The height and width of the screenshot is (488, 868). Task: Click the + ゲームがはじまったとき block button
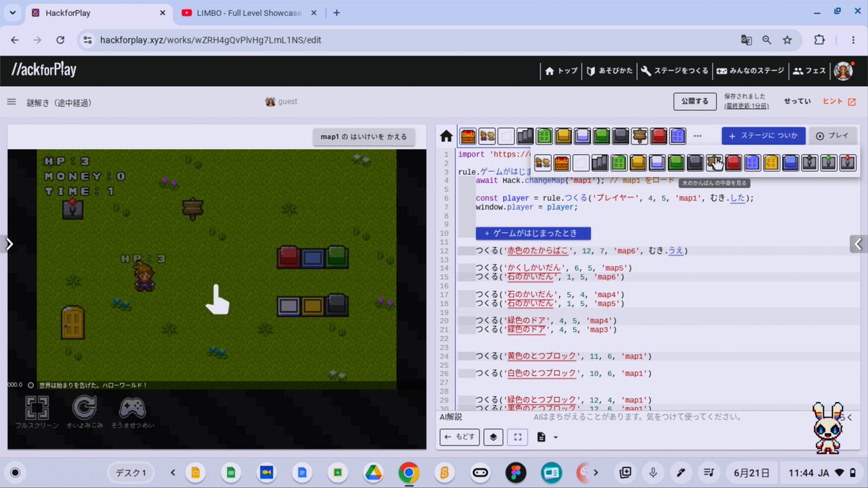click(533, 234)
